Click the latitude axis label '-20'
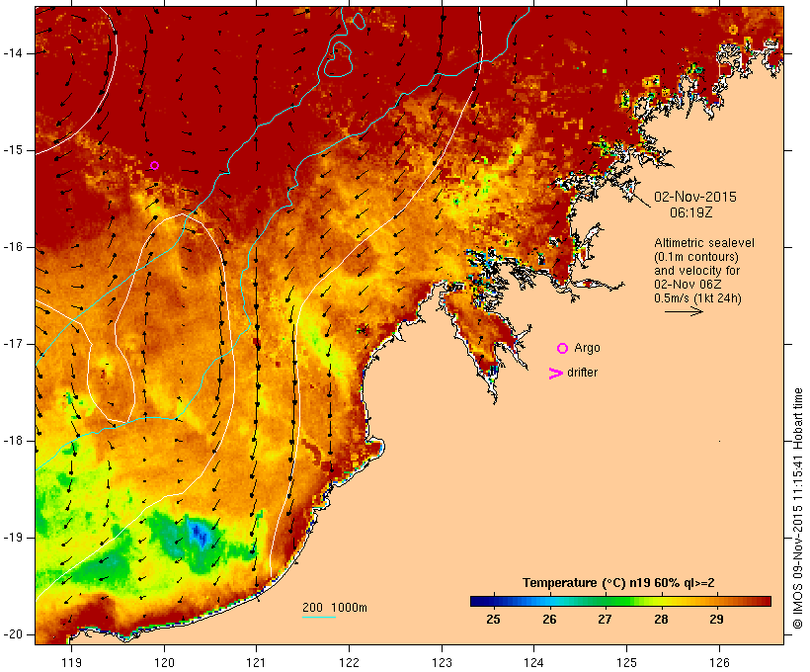Screen dimensions: 810x672 point(12,634)
